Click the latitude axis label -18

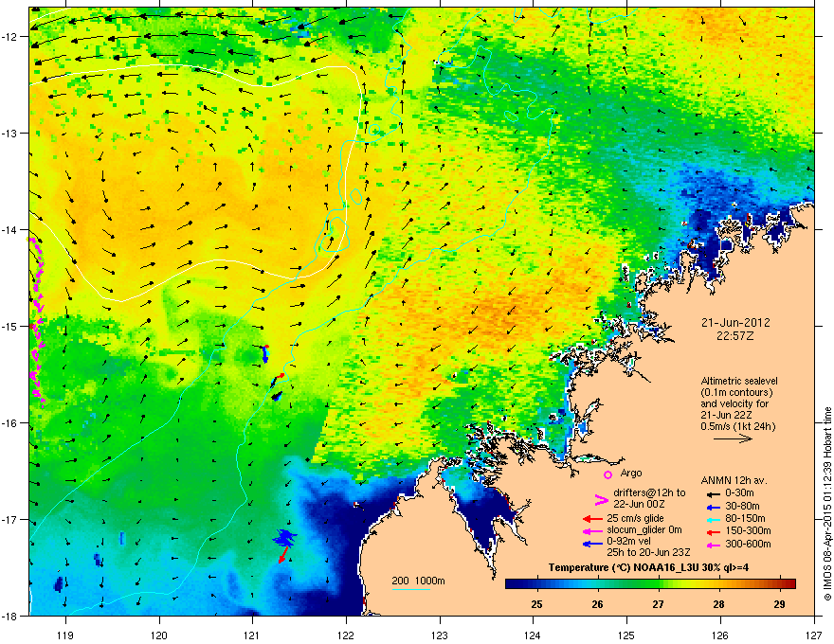(x=9, y=616)
